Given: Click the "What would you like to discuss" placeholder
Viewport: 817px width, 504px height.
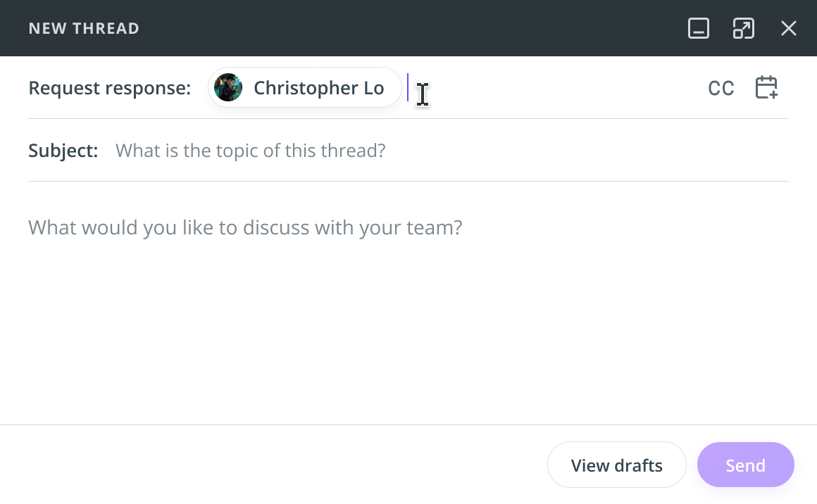Looking at the screenshot, I should tap(245, 228).
